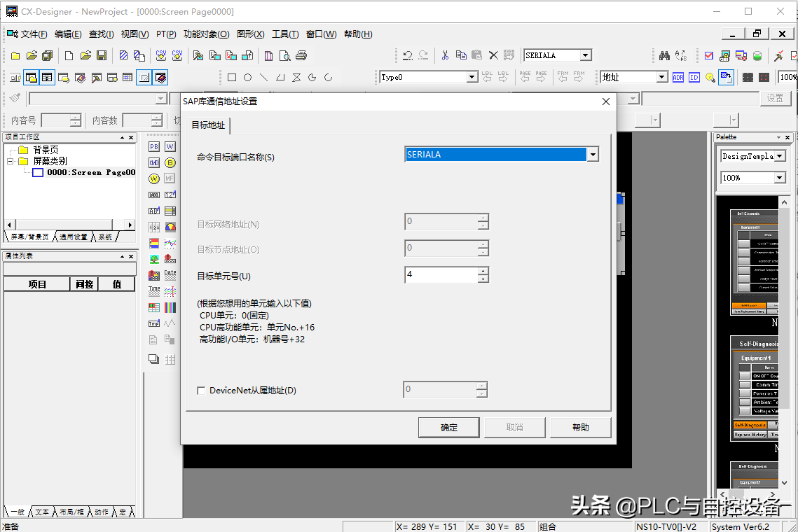Viewport: 798px width, 532px height.
Task: Select the Date object icon
Action: (x=170, y=275)
